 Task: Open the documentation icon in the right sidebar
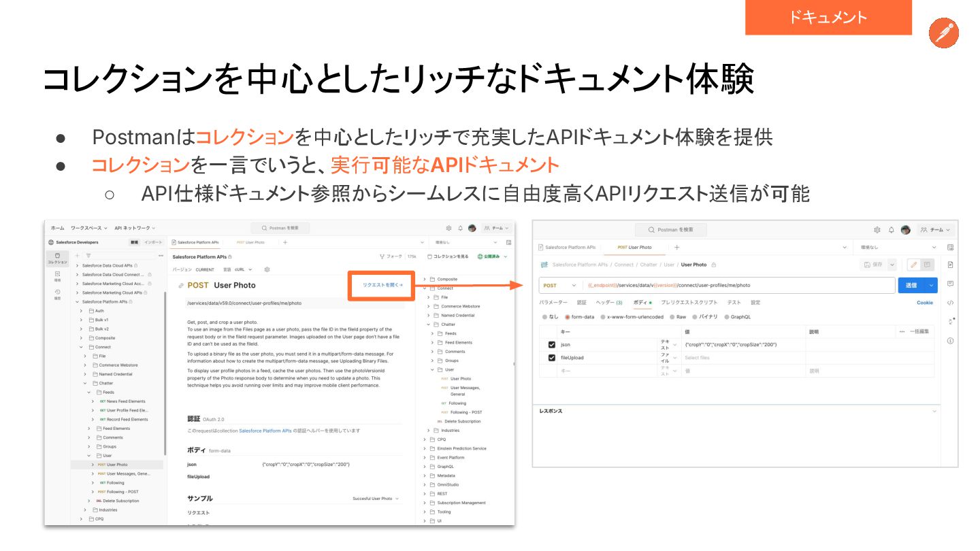point(951,265)
